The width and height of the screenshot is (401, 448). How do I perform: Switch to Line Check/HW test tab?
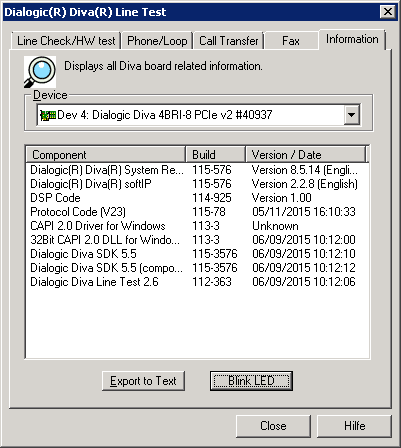coord(66,41)
